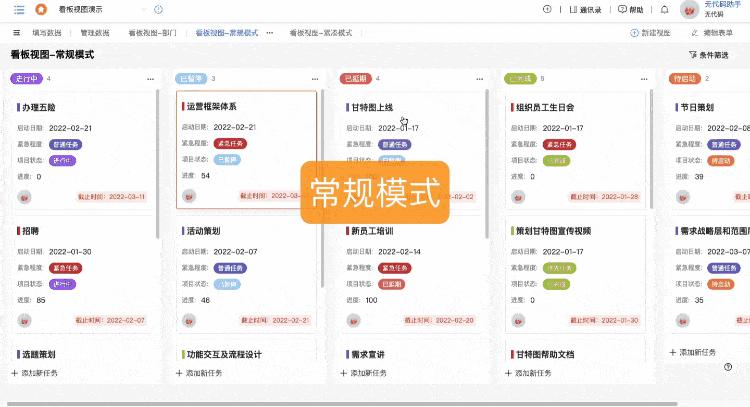Open the 招聘 card title

(30, 231)
